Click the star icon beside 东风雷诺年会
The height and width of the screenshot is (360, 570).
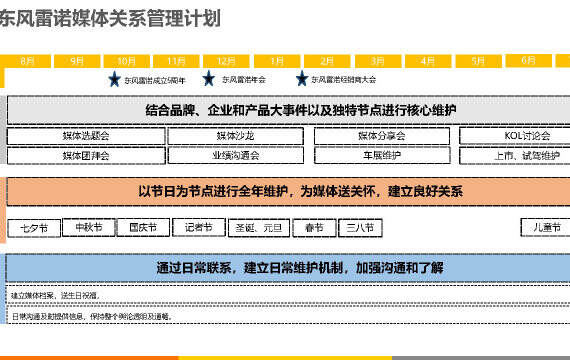pos(209,79)
